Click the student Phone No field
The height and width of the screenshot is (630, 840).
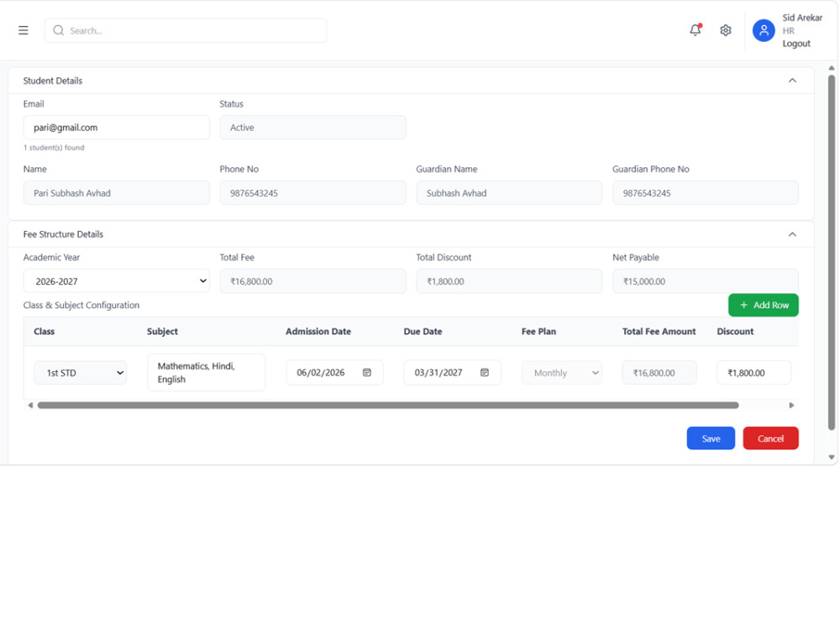click(x=312, y=193)
